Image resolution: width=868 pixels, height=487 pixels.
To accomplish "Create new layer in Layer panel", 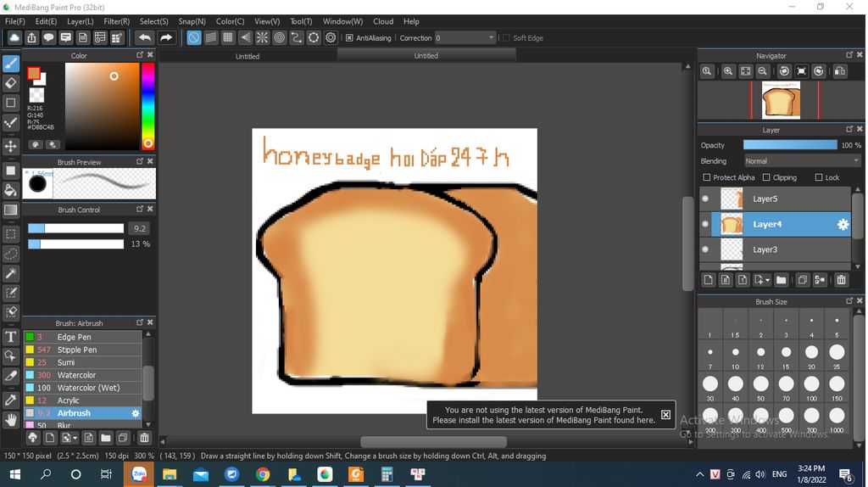I will coord(708,280).
